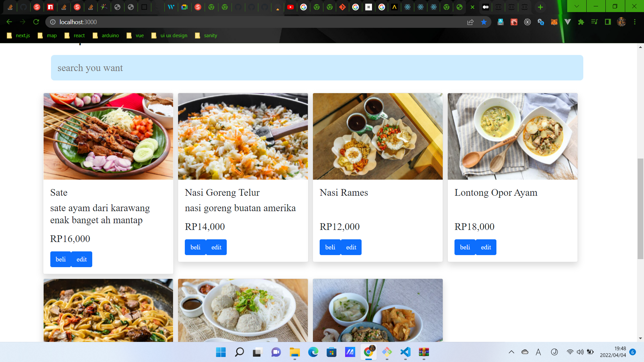Click the Extensions puzzle-piece icon
Image resolution: width=644 pixels, height=362 pixels.
tap(581, 22)
